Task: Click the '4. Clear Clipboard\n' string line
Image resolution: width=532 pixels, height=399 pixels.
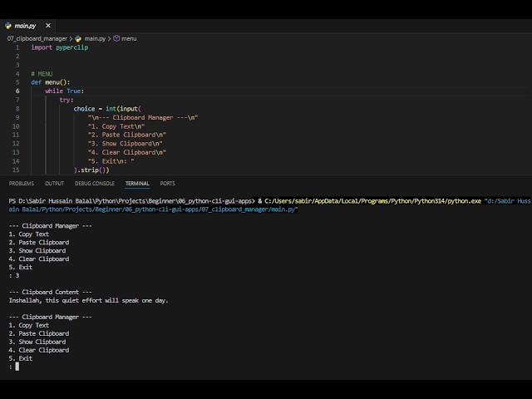Action: (x=127, y=152)
